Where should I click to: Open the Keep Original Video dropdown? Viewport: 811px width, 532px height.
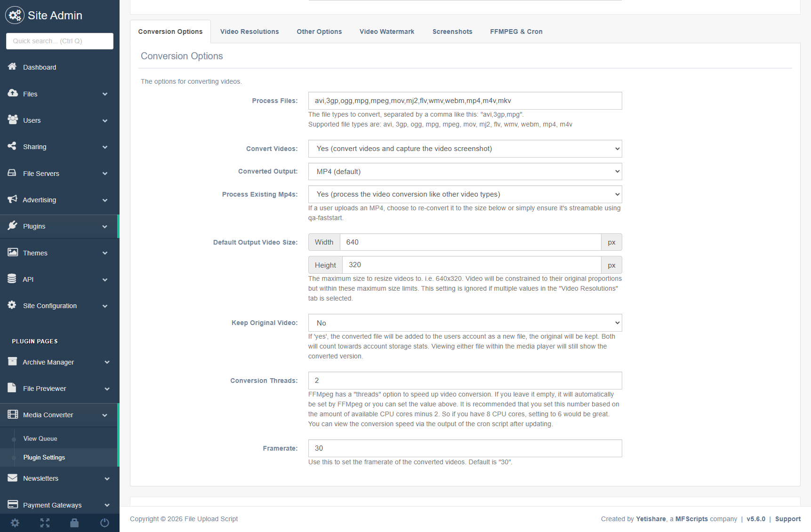[x=465, y=323]
